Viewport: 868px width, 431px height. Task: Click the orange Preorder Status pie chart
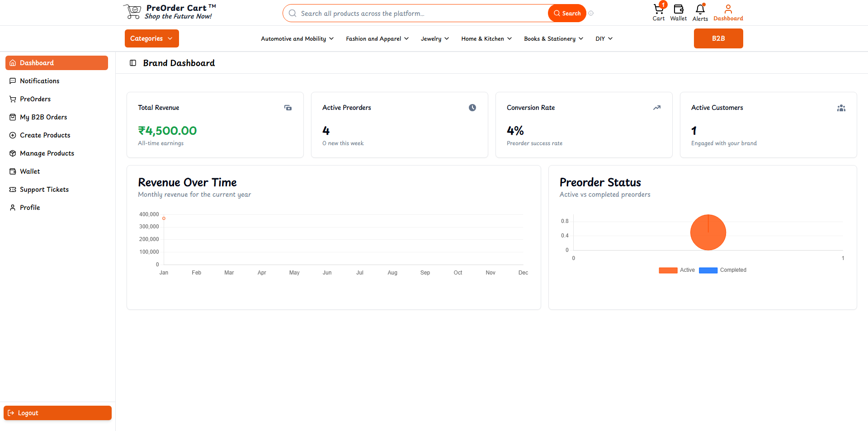click(708, 233)
